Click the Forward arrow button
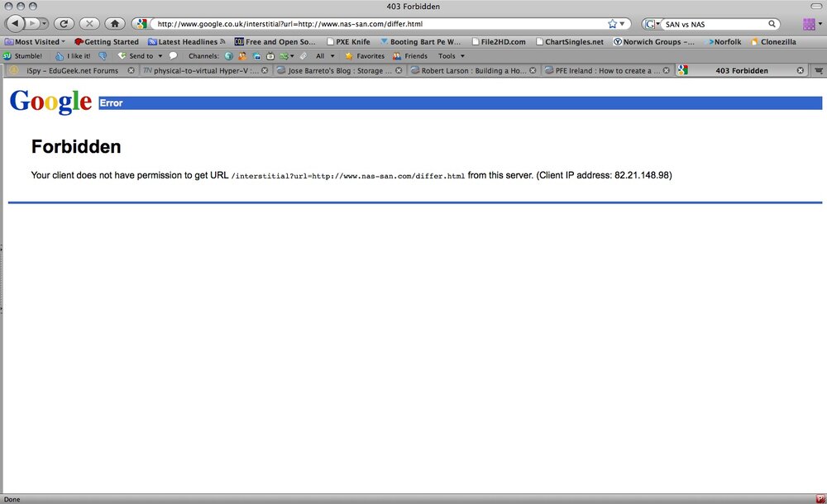 (32, 24)
